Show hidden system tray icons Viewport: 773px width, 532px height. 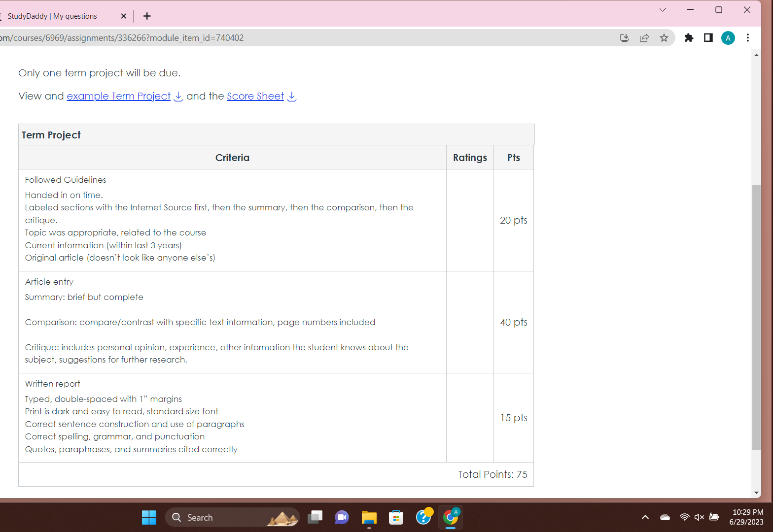click(645, 517)
